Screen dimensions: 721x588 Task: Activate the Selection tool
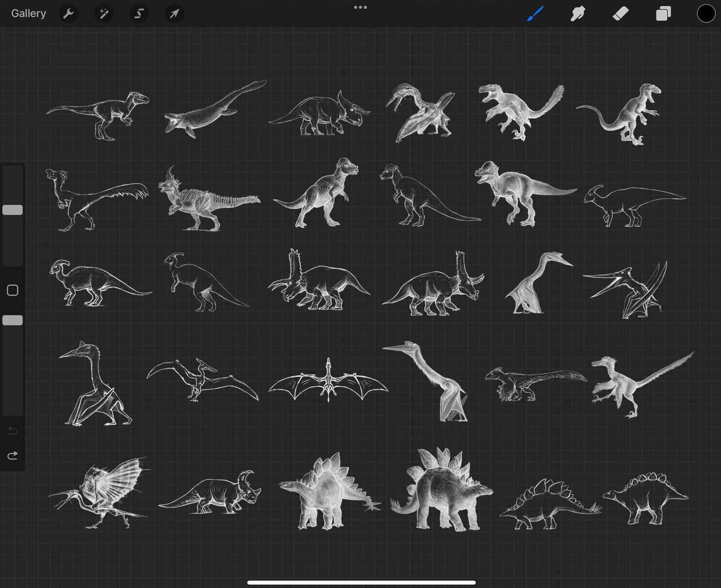pyautogui.click(x=139, y=14)
